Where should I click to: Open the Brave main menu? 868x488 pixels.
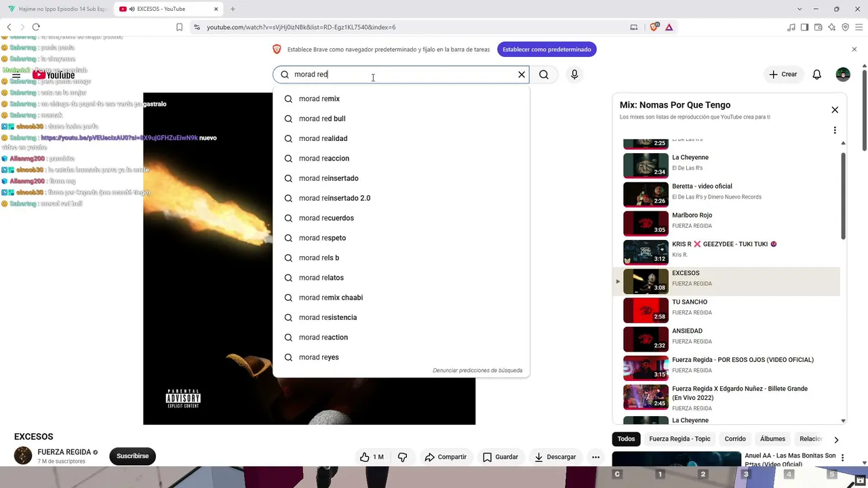pos(859,27)
